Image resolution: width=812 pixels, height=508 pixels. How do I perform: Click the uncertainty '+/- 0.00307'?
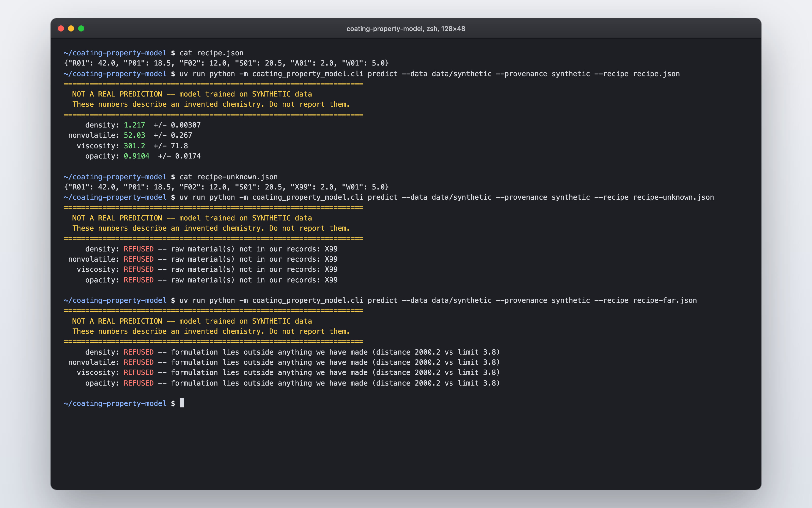(x=177, y=125)
